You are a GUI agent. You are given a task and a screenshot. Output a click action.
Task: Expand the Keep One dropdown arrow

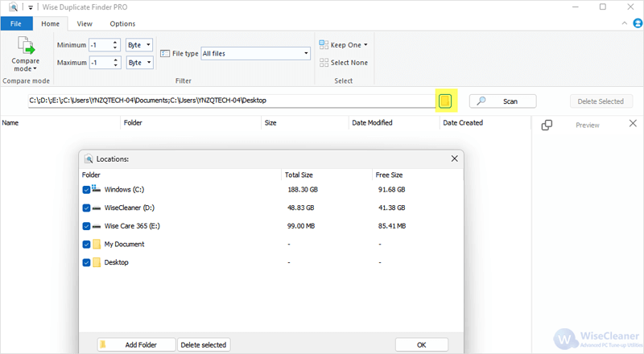(x=365, y=45)
